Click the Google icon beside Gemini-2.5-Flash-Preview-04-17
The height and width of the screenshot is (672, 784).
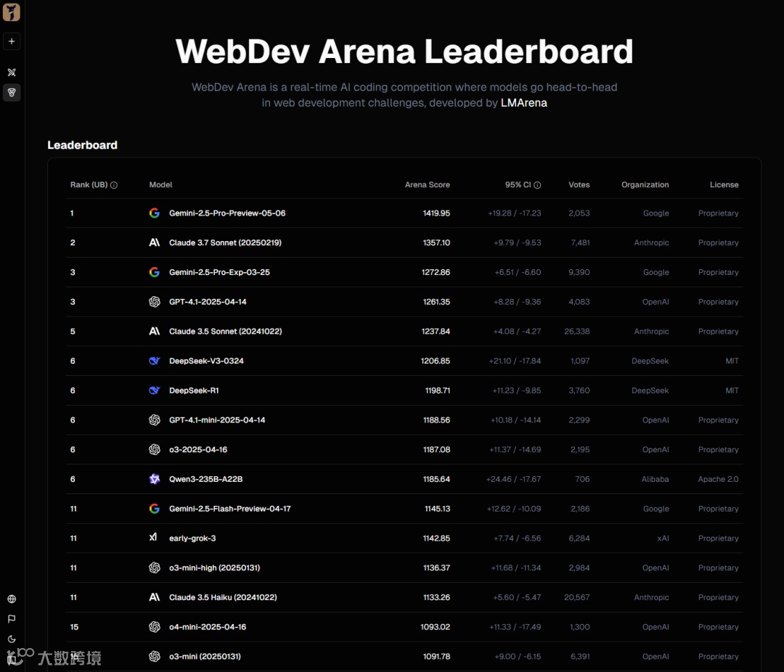pyautogui.click(x=155, y=509)
